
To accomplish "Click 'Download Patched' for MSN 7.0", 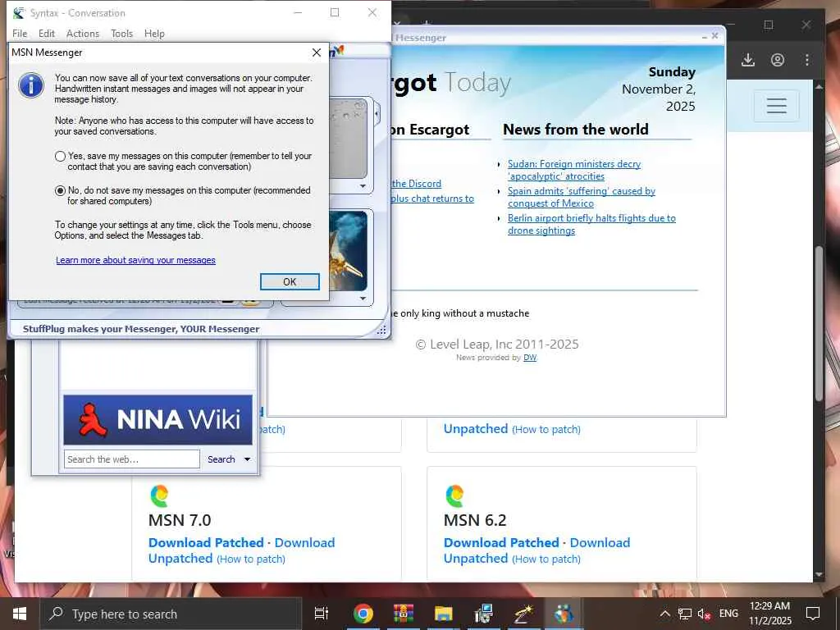I will [206, 543].
